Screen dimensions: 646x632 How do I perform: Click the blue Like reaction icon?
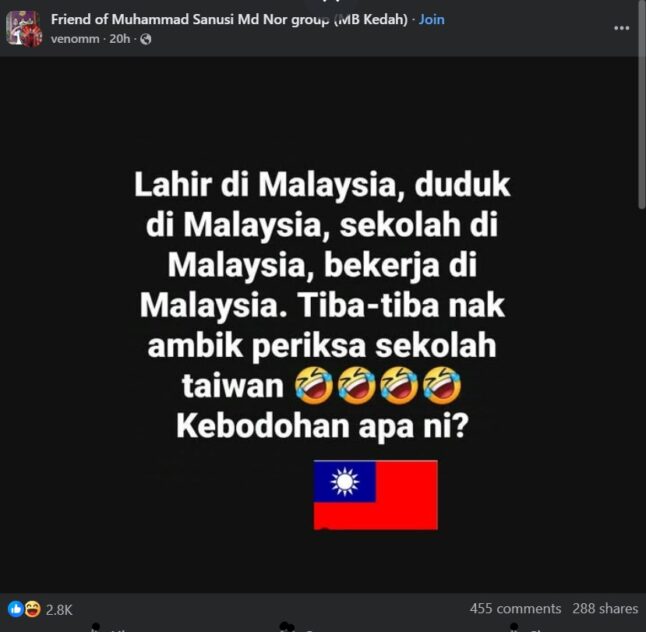coord(16,609)
